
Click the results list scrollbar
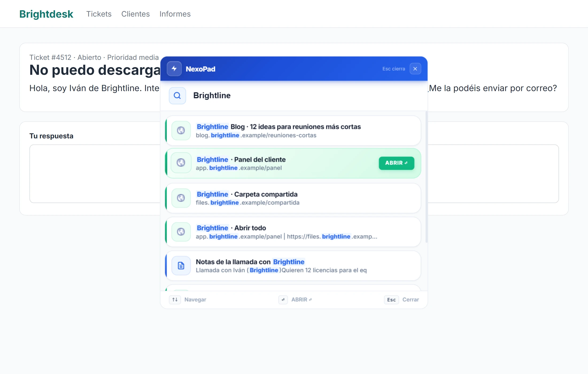[426, 177]
